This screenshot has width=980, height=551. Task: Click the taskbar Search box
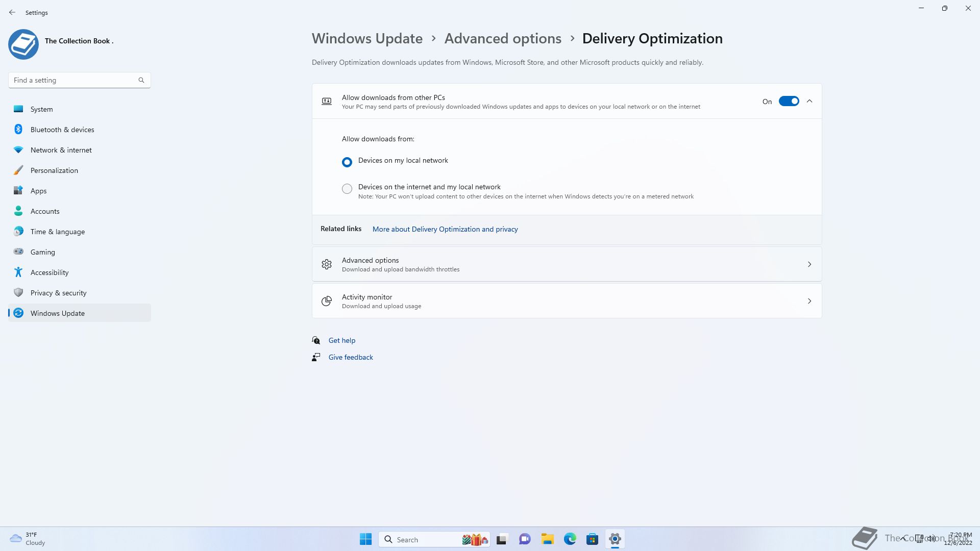434,539
